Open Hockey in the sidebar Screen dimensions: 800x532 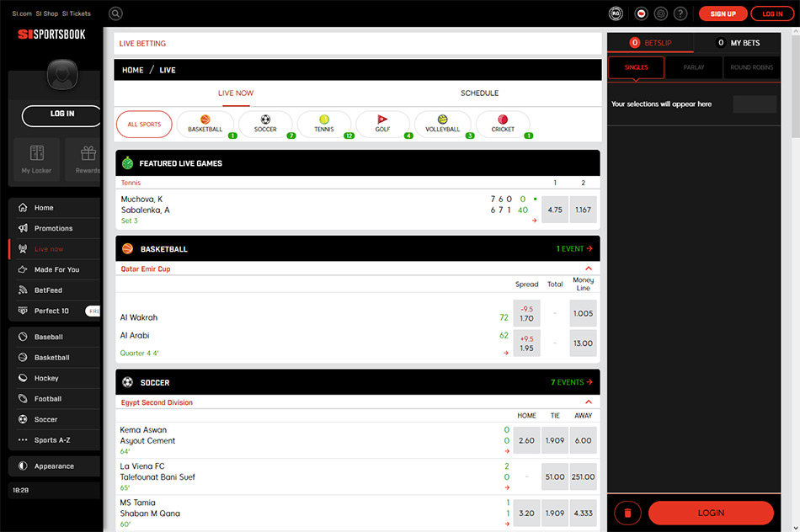[55, 378]
